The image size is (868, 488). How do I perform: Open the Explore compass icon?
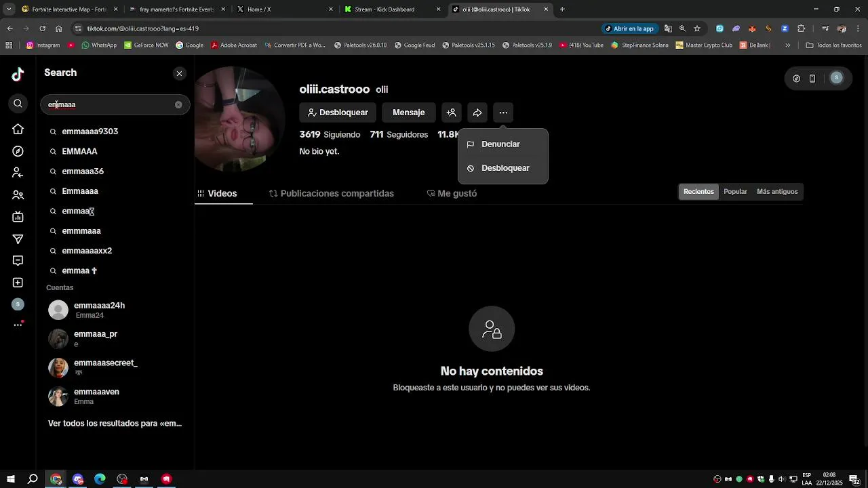coord(18,151)
